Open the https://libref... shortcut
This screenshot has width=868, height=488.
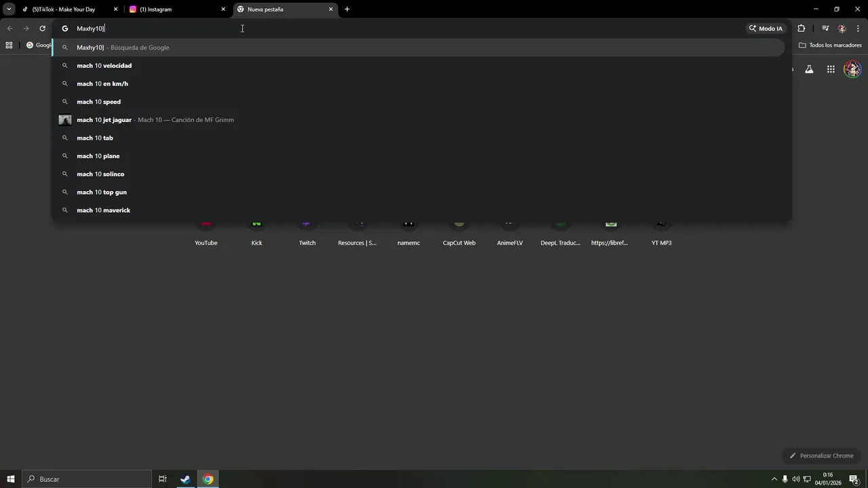(x=610, y=233)
